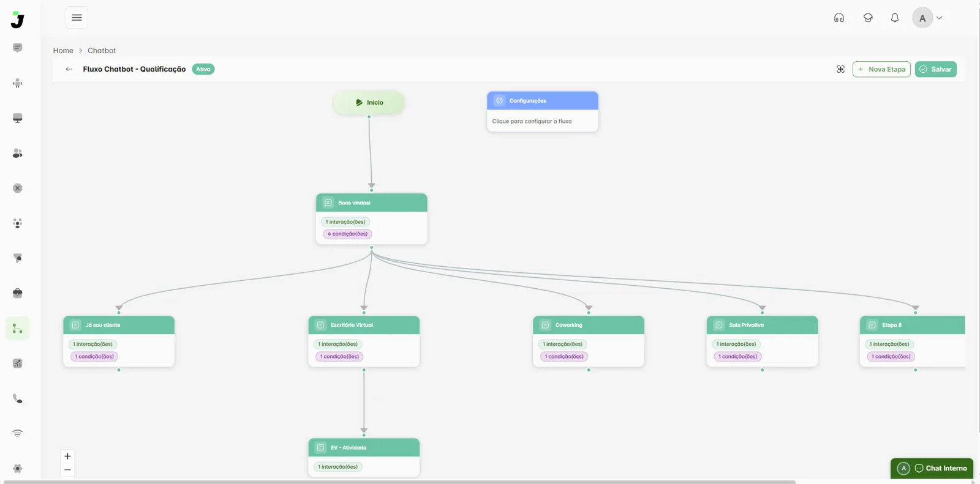Screen dimensions: 980x484
Task: Expand the user avatar A dropdown
Action: [x=927, y=18]
